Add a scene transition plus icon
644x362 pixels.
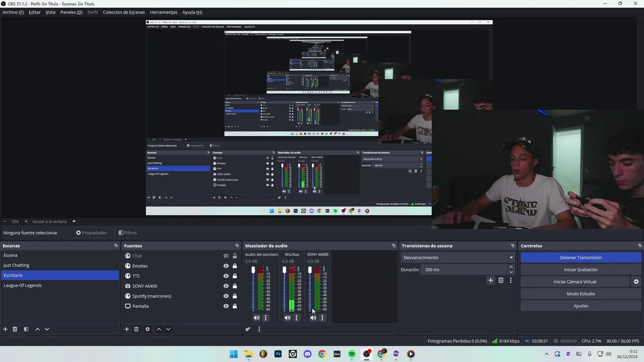[x=491, y=281]
